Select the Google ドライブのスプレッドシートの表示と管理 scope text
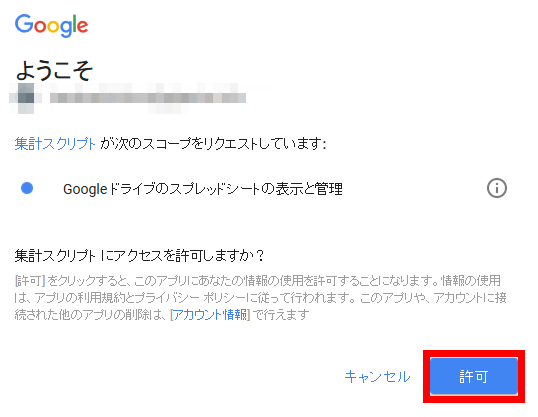The height and width of the screenshot is (417, 538). 203,189
